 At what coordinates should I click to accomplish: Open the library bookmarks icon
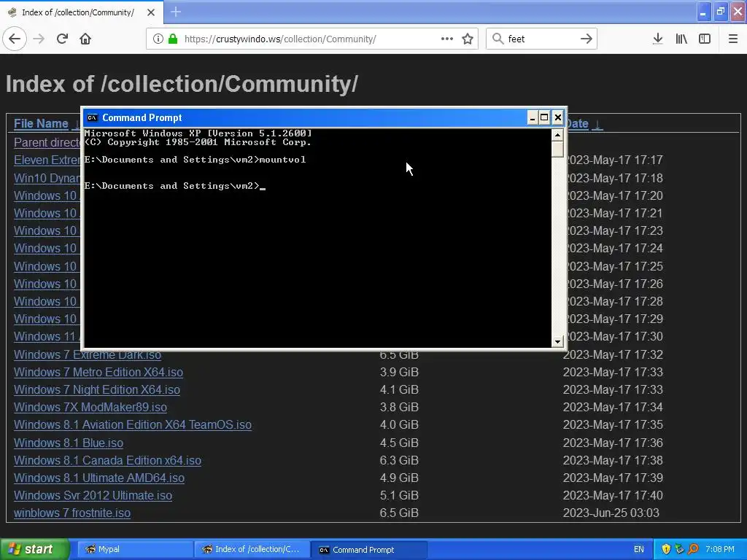click(681, 39)
